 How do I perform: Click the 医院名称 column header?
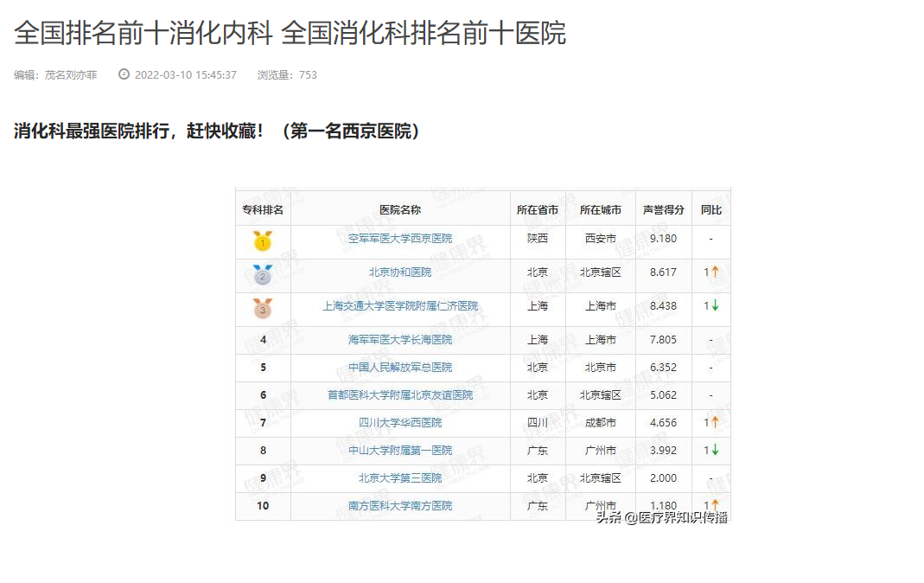click(400, 210)
